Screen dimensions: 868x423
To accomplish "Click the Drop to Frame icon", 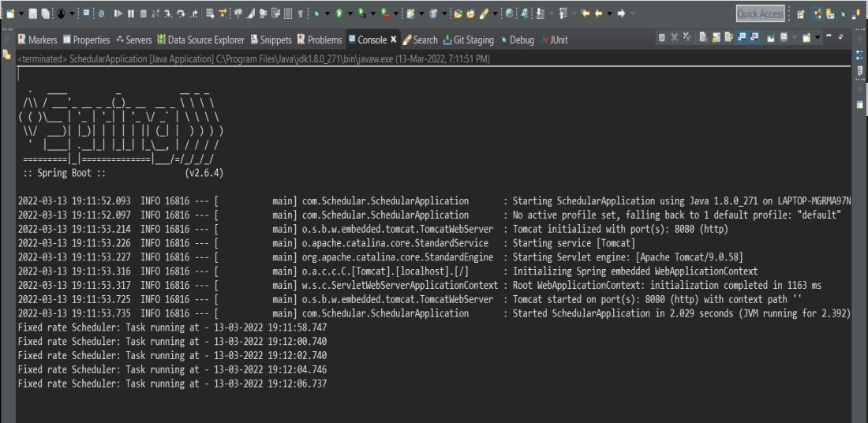I will (210, 13).
